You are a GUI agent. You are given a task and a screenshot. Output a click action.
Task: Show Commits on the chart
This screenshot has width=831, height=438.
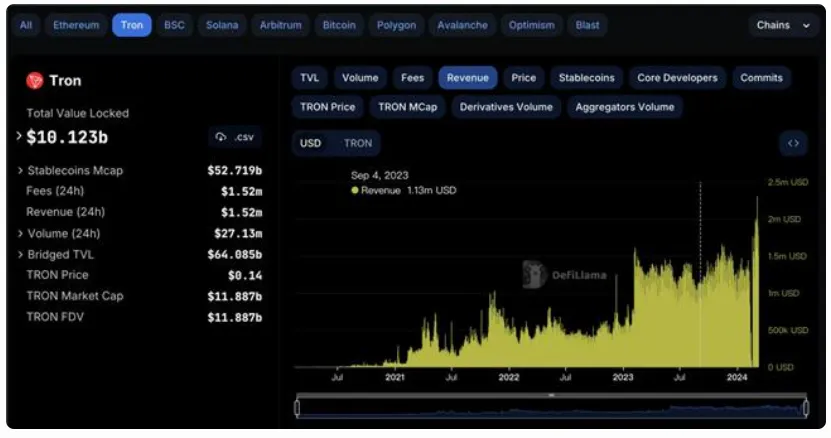click(x=761, y=78)
